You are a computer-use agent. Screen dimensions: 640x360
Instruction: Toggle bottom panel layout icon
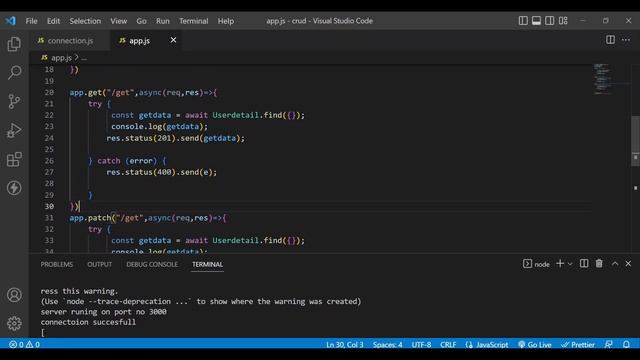[x=536, y=21]
